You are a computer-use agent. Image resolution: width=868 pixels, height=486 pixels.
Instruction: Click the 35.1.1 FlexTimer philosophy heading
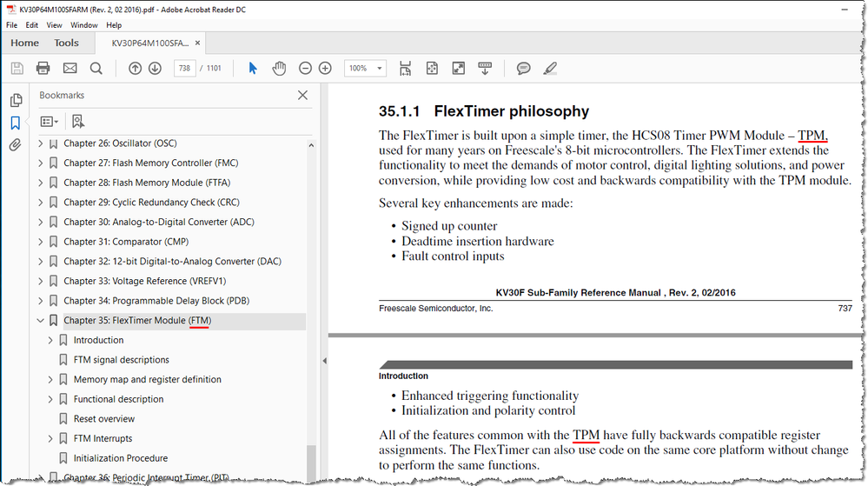484,111
